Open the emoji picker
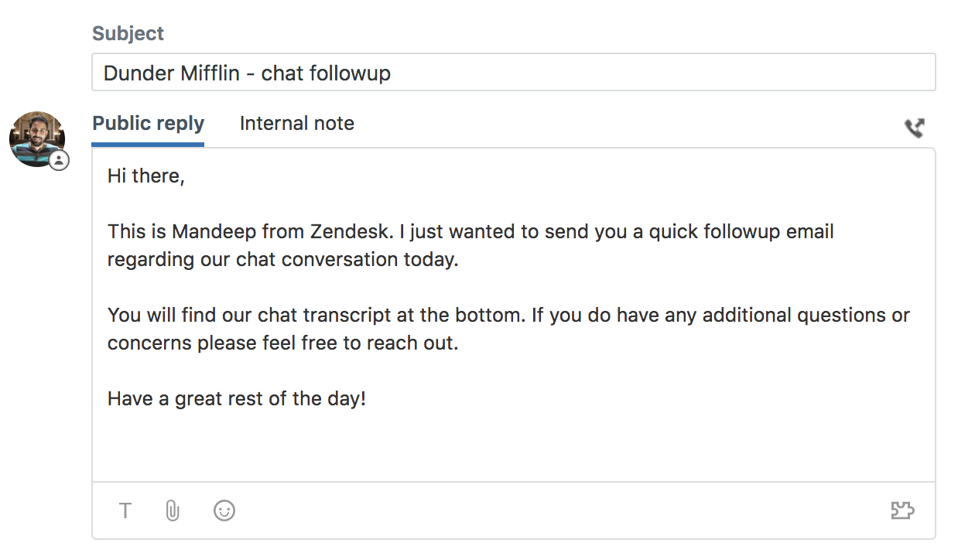958x560 pixels. pyautogui.click(x=224, y=510)
